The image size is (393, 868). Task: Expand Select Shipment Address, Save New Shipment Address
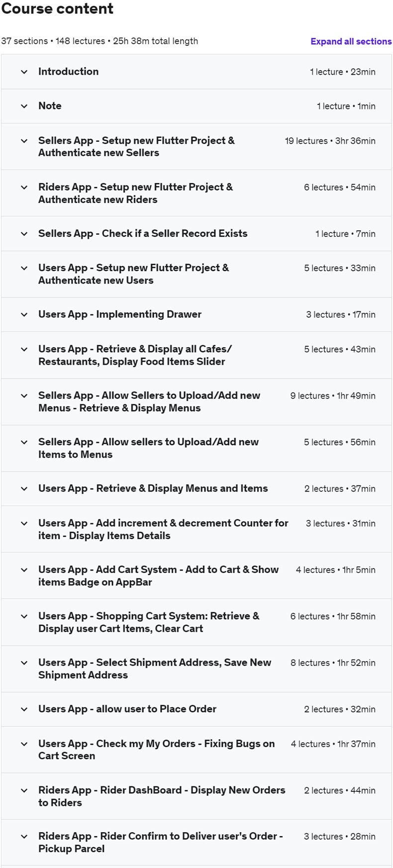pyautogui.click(x=155, y=669)
